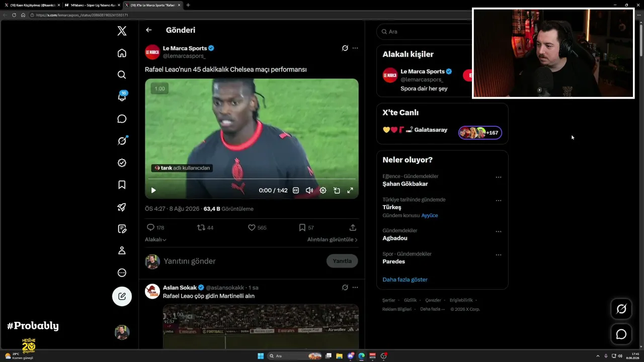Toggle fullscreen for the video
Image resolution: width=644 pixels, height=362 pixels.
[350, 191]
